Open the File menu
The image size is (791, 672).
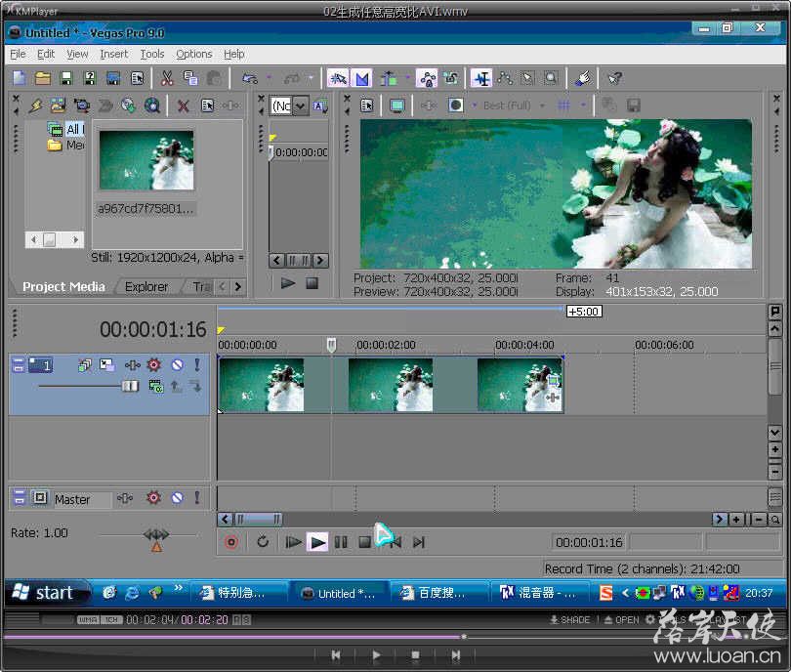coord(18,54)
